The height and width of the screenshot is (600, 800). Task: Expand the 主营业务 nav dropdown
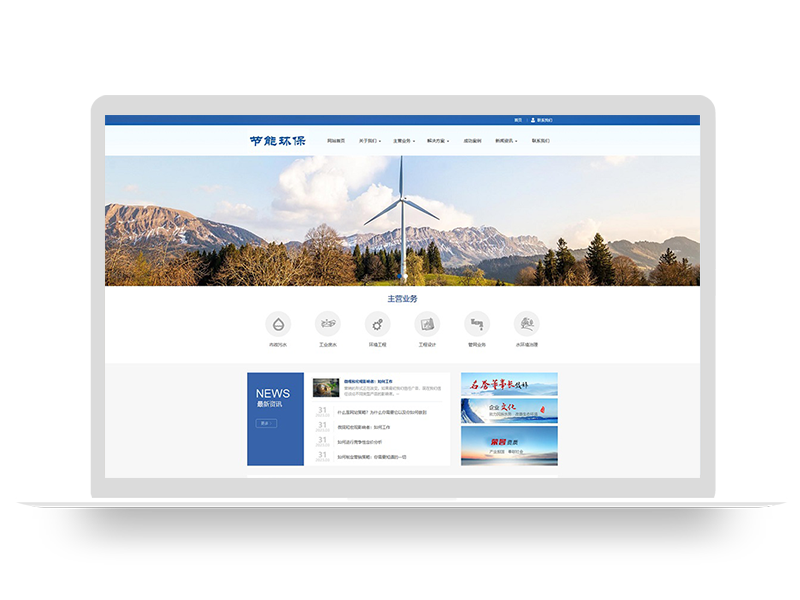click(403, 141)
